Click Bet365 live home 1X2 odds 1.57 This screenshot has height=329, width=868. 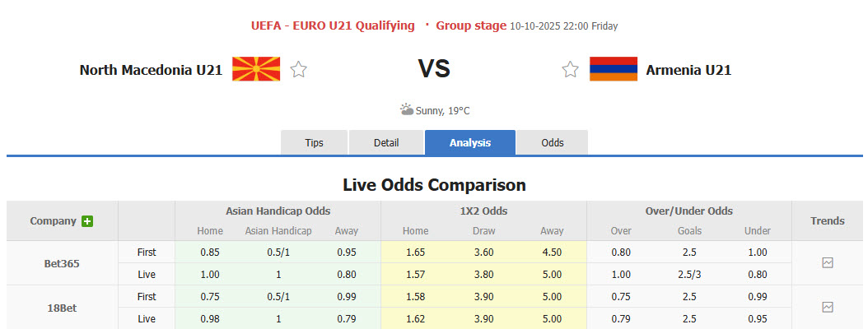415,274
